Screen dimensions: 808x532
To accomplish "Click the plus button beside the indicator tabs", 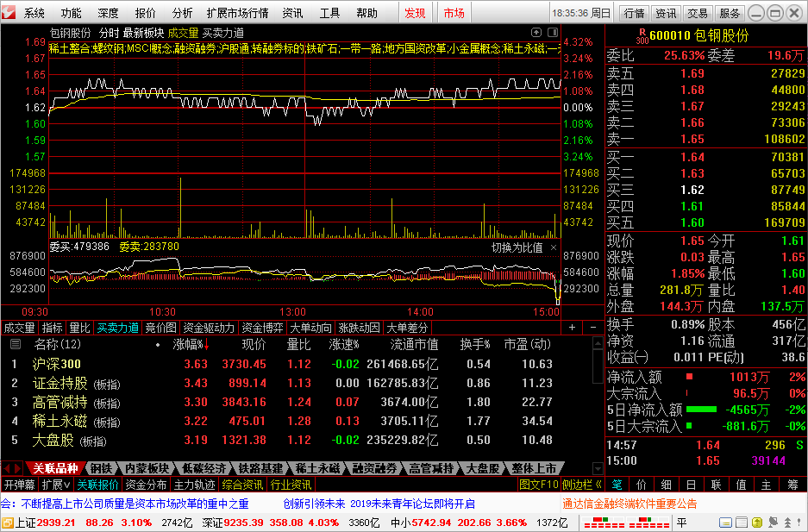I will click(572, 328).
